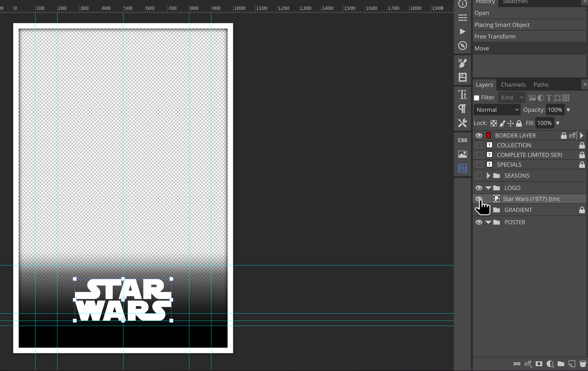Click the blue waves panel icon
The height and width of the screenshot is (371, 588).
(462, 168)
